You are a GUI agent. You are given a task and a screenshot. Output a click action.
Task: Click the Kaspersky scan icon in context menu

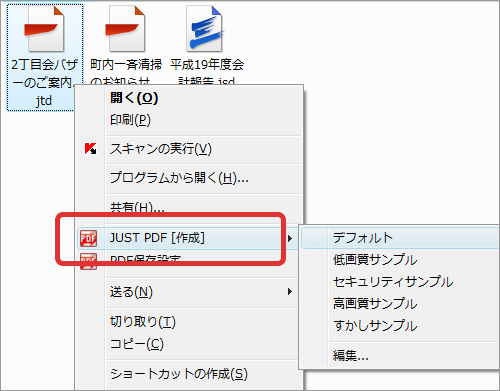pos(90,149)
